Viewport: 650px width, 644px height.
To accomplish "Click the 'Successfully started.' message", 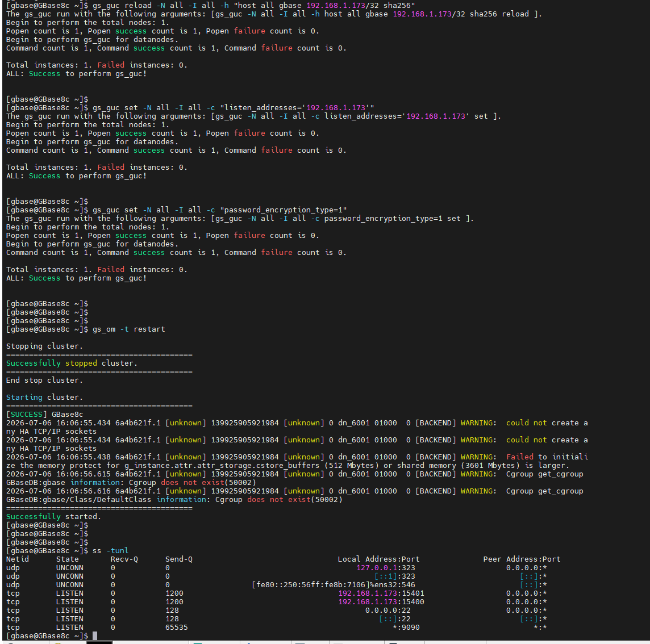I will click(x=53, y=517).
